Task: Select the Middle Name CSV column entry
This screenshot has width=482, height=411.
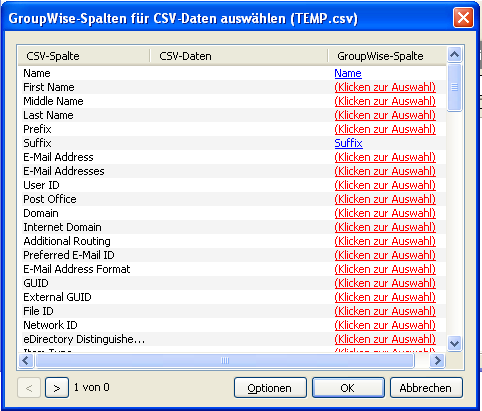Action: click(53, 101)
